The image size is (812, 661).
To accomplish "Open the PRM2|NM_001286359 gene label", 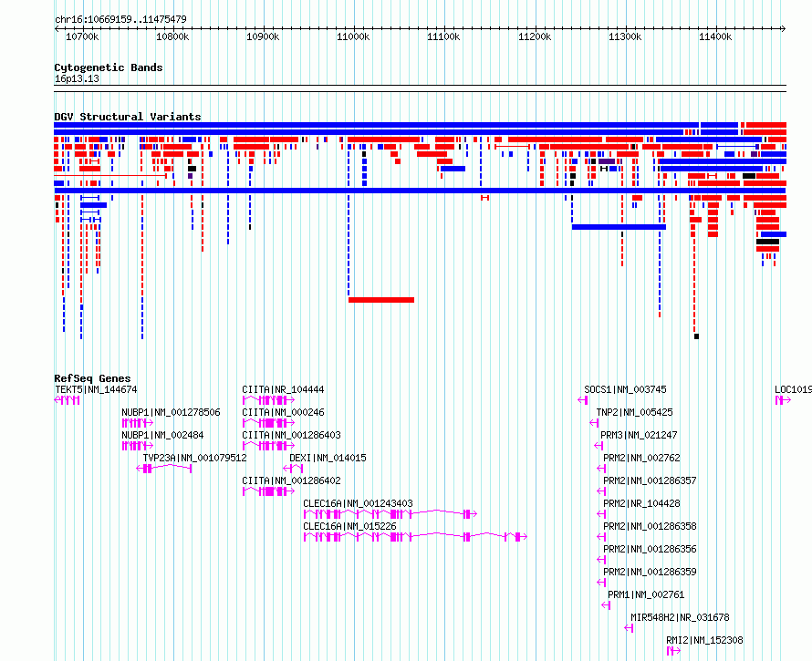I will [x=650, y=572].
